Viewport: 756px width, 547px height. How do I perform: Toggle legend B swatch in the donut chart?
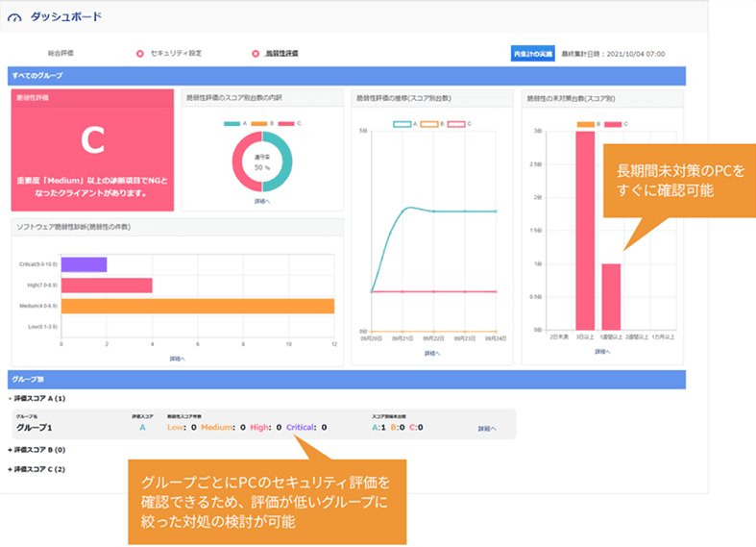point(259,123)
